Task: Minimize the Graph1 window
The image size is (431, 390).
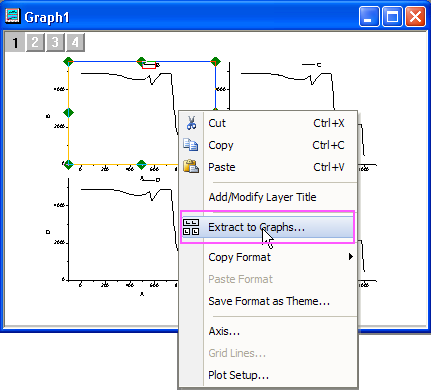Action: (369, 17)
